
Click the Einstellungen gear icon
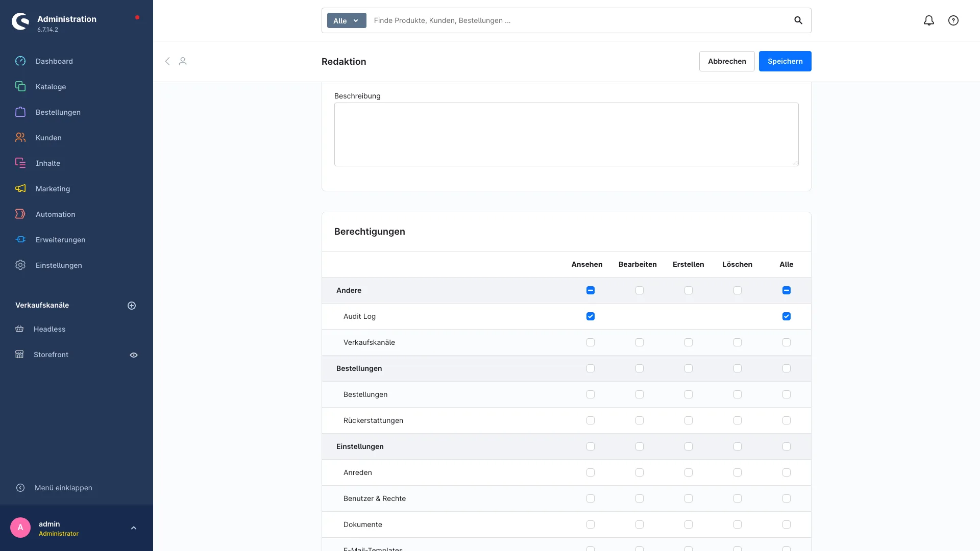[20, 265]
